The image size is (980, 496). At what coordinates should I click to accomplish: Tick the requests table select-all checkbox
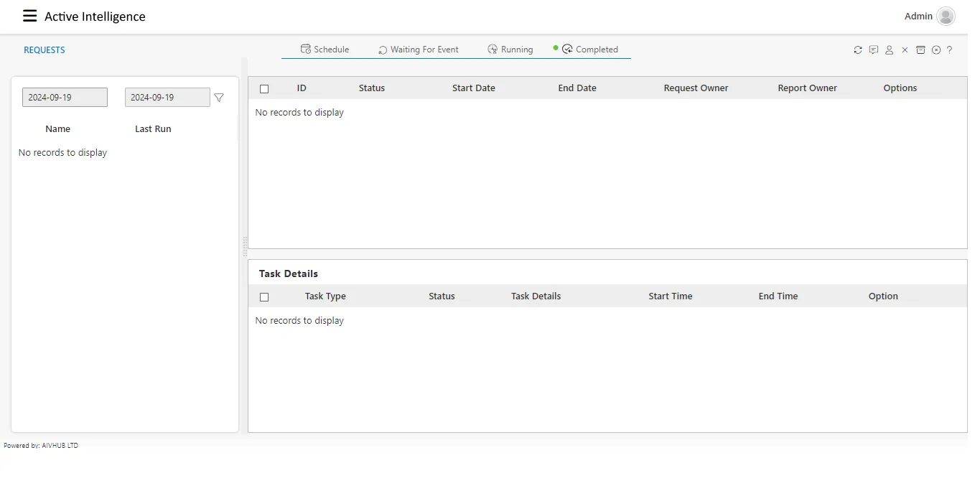(x=264, y=89)
